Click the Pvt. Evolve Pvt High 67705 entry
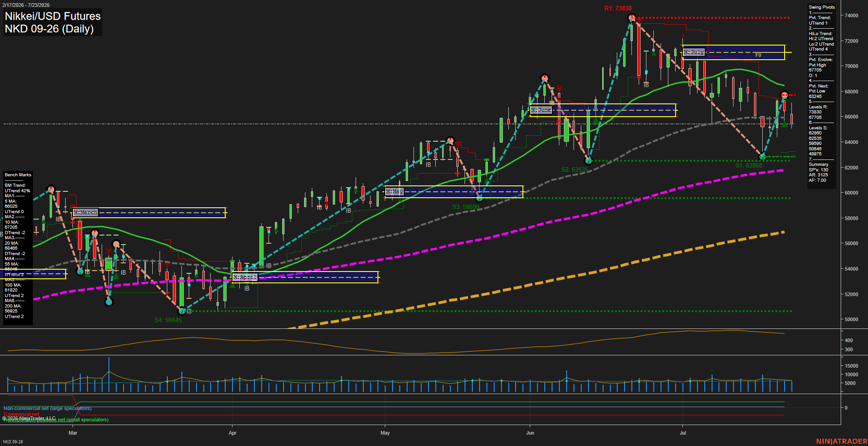The image size is (868, 446). pos(821,65)
